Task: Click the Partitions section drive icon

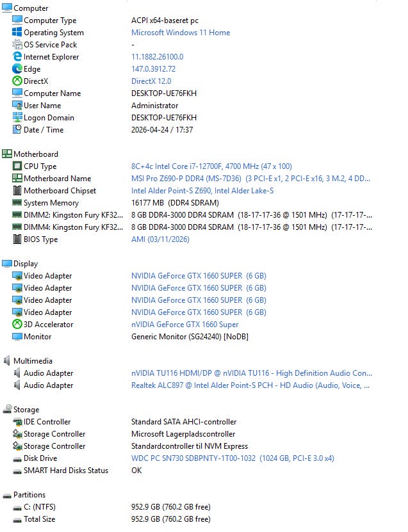Action: [x=7, y=496]
